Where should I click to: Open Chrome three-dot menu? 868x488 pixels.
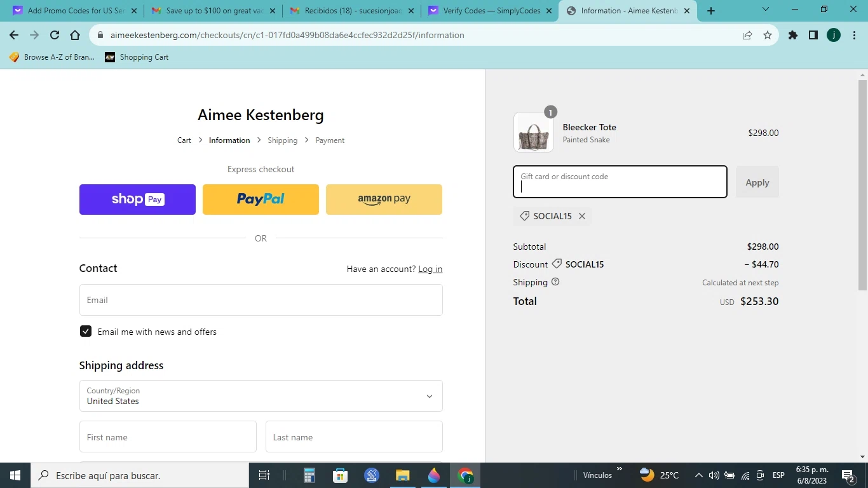853,36
